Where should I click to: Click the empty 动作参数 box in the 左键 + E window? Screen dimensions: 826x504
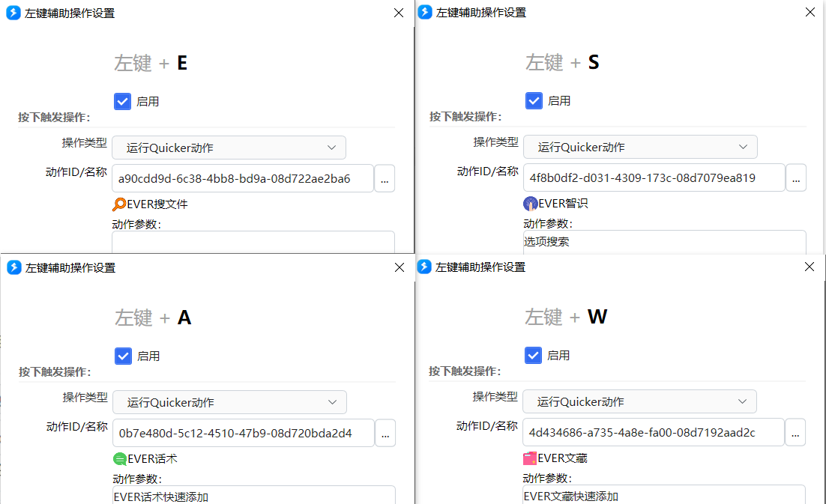[253, 242]
